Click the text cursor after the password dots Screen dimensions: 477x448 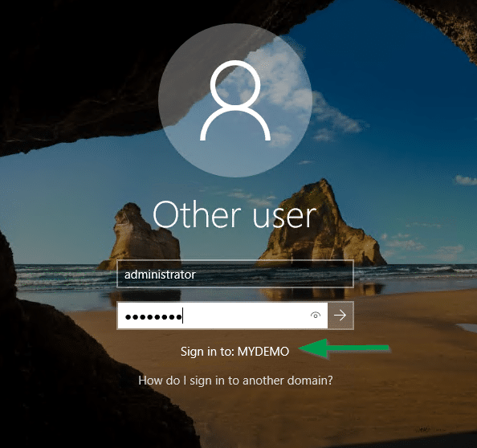point(182,316)
